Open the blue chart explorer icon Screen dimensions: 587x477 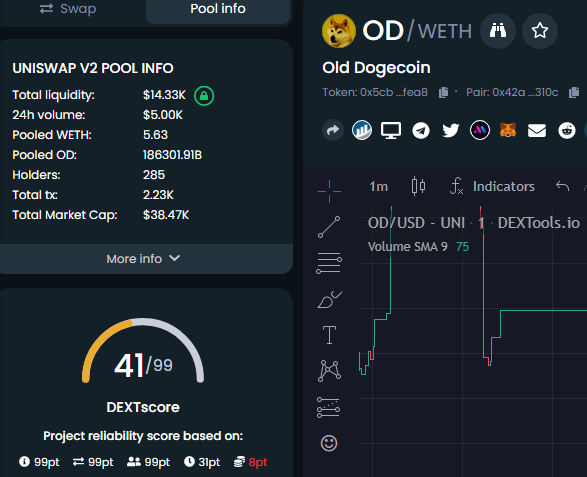pos(362,130)
